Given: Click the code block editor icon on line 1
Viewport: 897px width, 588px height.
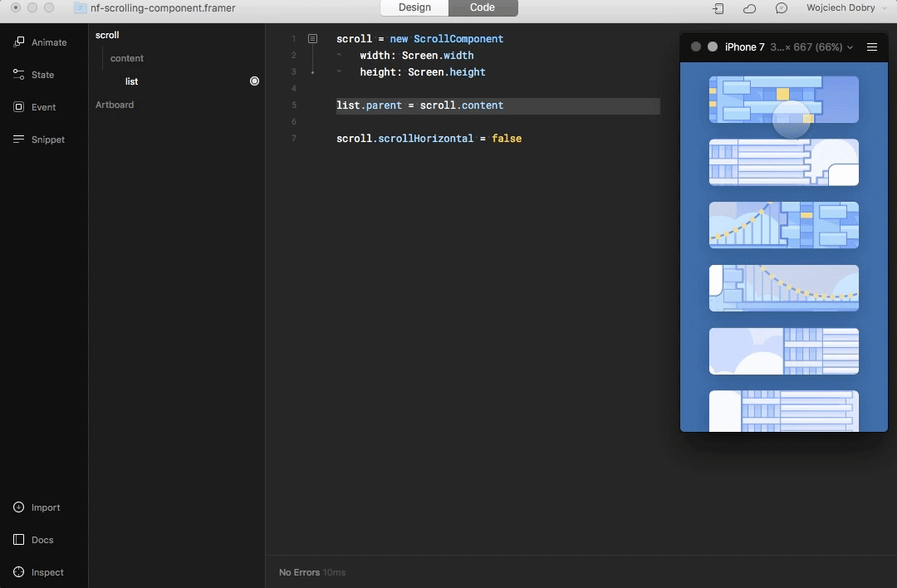Looking at the screenshot, I should click(313, 39).
